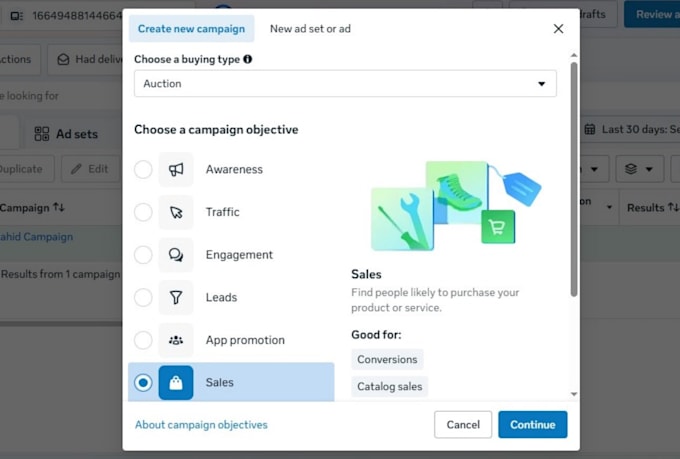This screenshot has height=459, width=680.
Task: Click the Edit pencil icon
Action: [x=76, y=169]
